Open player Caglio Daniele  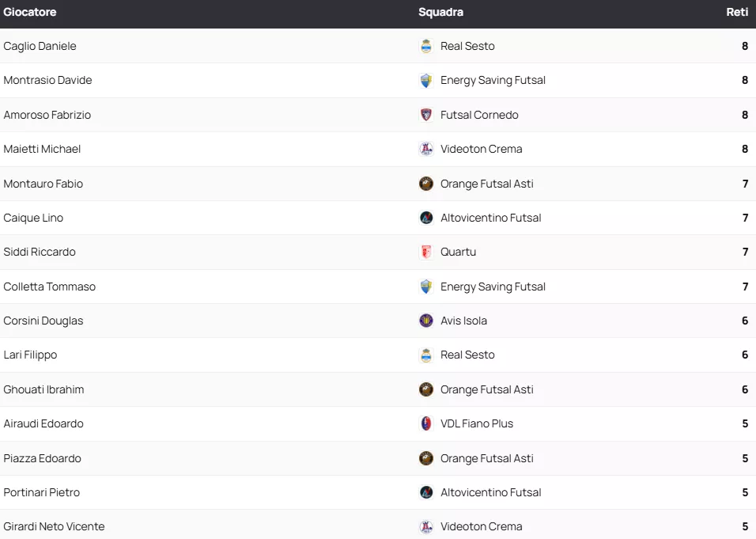point(40,46)
